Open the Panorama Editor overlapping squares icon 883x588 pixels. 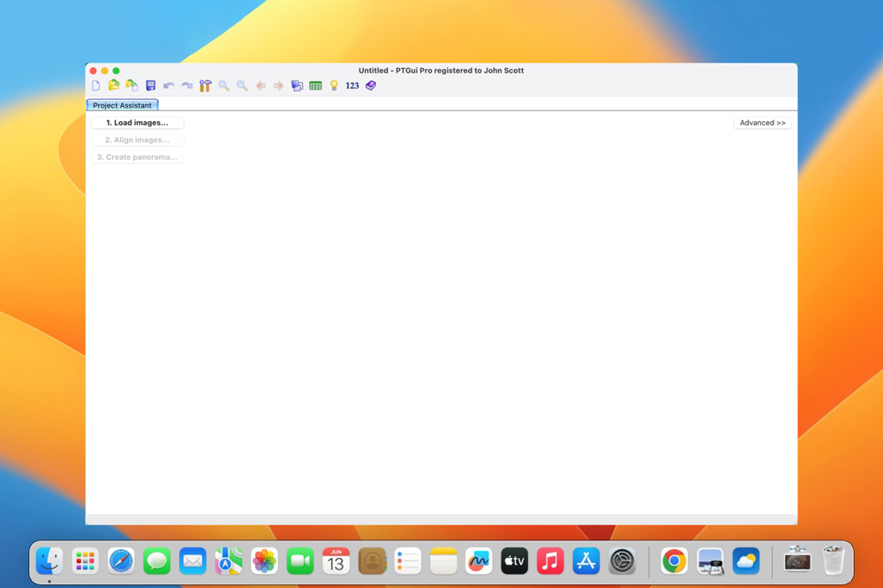297,86
